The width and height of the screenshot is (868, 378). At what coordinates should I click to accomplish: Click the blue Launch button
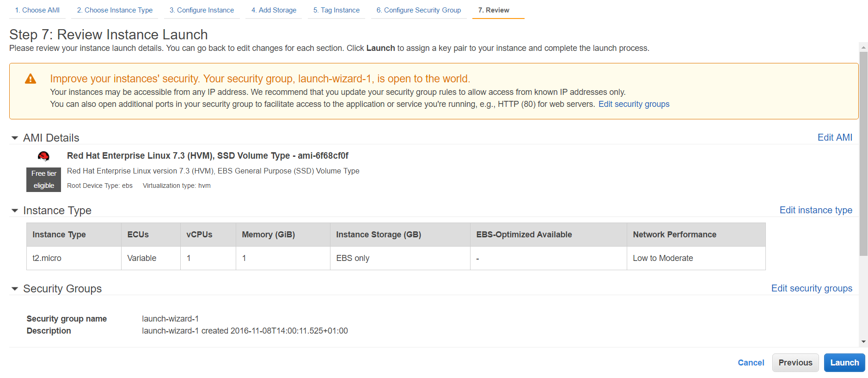pos(844,363)
